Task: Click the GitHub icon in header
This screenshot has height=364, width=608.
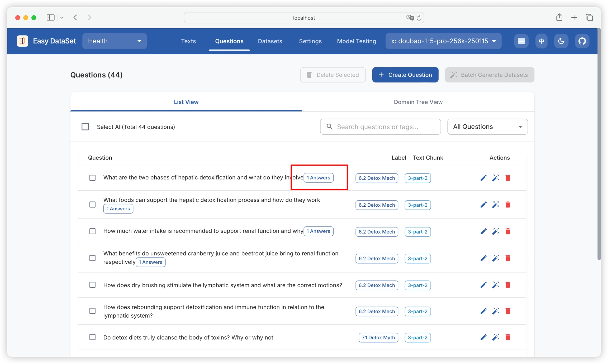Action: click(x=582, y=41)
